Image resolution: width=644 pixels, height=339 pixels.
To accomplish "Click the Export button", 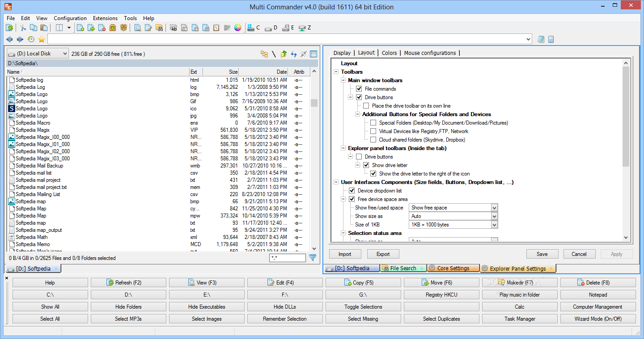I will pyautogui.click(x=383, y=254).
